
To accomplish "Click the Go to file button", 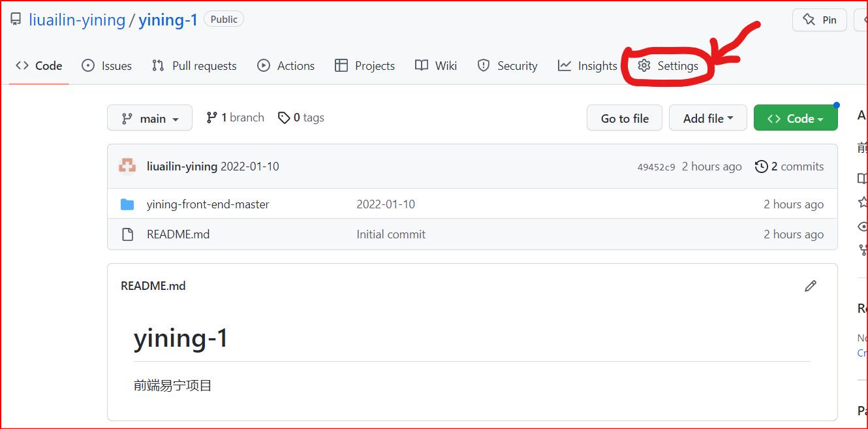I will click(624, 118).
